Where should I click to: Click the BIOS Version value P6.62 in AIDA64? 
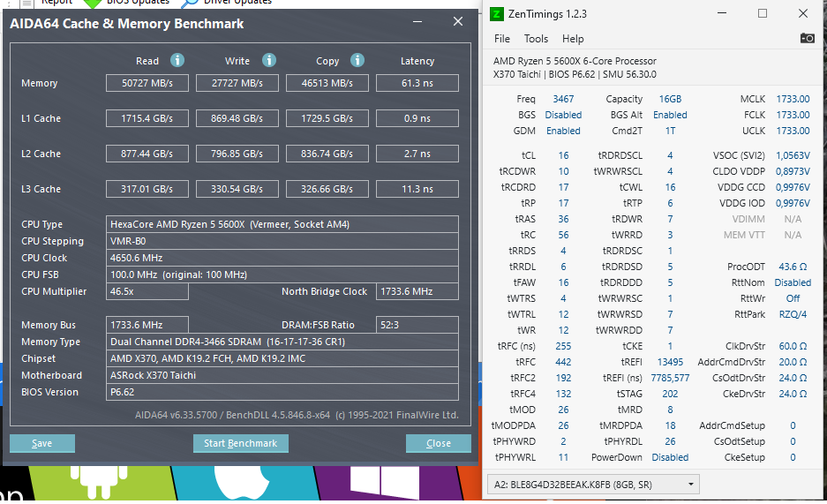[282, 392]
